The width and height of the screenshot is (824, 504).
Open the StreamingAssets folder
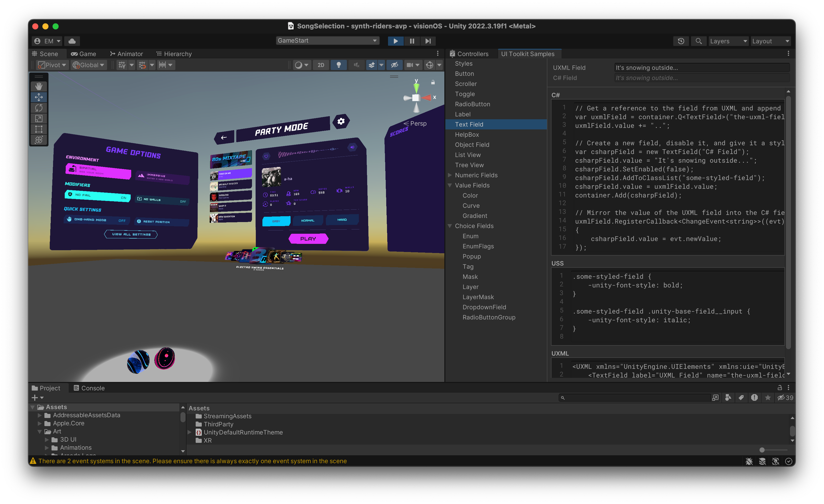pyautogui.click(x=227, y=416)
